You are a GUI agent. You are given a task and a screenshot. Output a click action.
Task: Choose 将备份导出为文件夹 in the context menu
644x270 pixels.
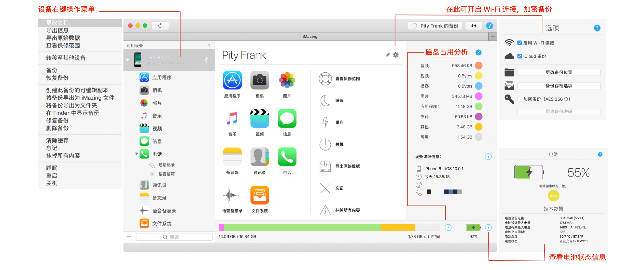80,105
